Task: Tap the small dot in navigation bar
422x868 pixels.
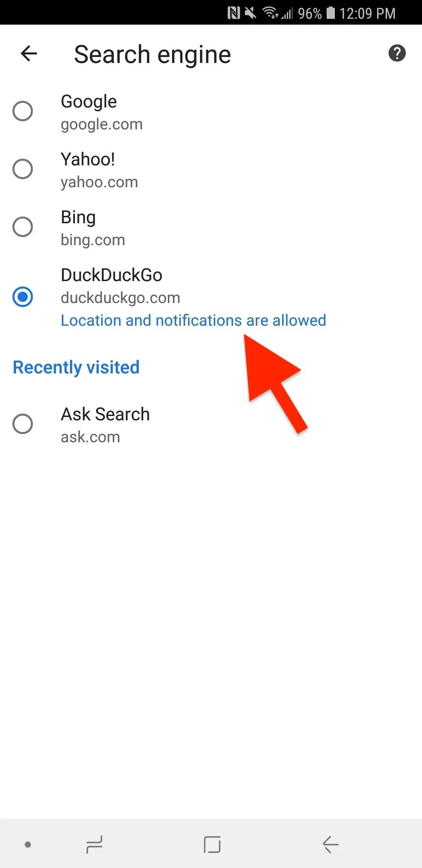Action: (x=28, y=845)
